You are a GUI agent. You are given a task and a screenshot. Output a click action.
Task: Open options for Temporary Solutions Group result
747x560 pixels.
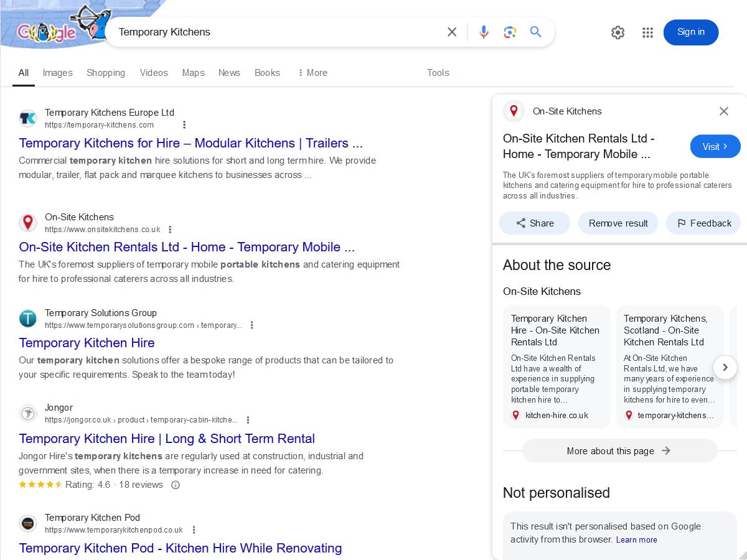click(251, 325)
